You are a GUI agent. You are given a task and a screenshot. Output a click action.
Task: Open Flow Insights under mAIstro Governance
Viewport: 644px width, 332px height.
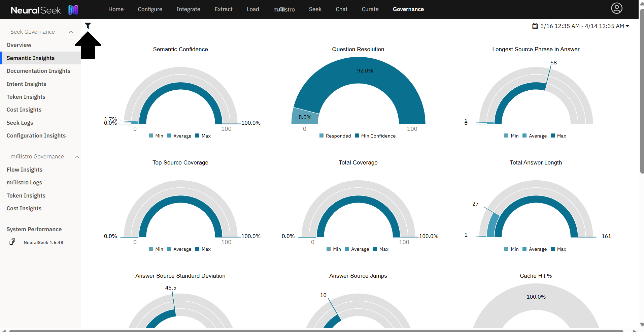[x=24, y=170]
